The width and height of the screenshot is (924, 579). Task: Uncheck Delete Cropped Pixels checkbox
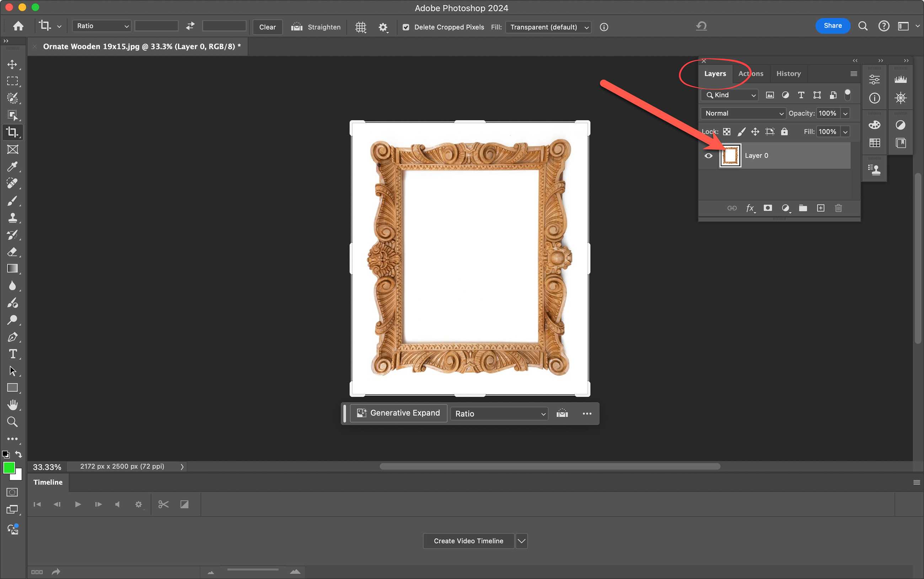406,27
